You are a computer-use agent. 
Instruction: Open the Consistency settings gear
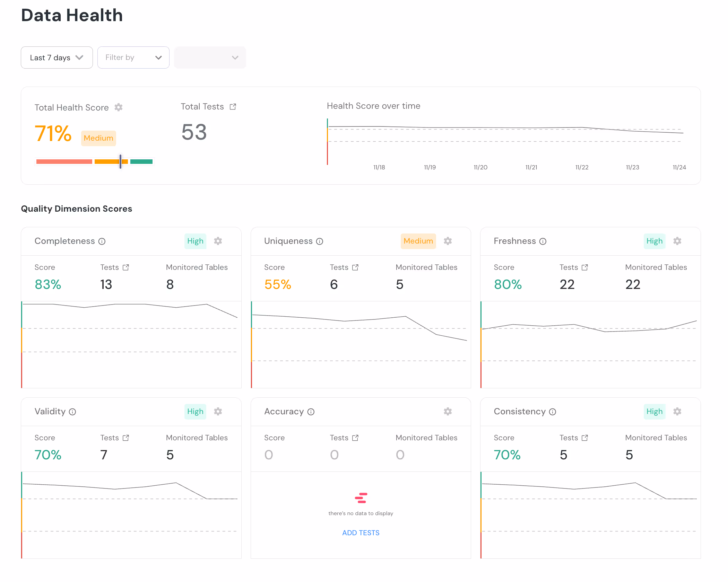[x=677, y=412]
